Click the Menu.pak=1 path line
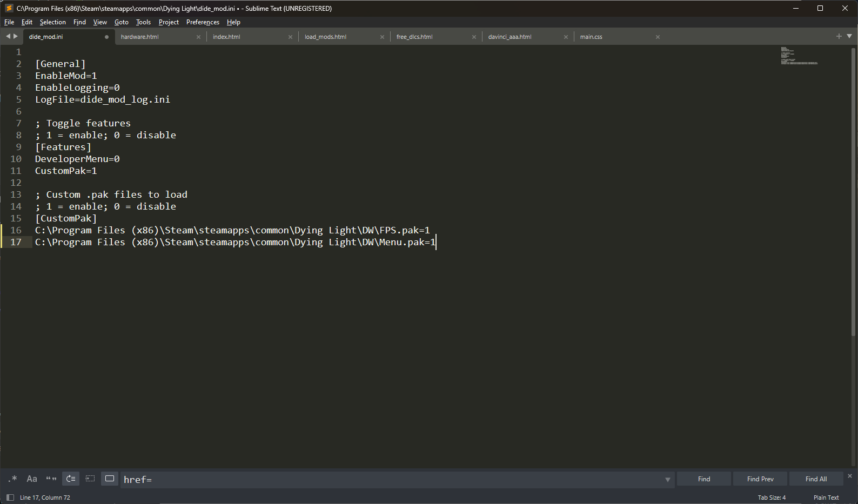Screen dimensions: 858x504 tap(235, 242)
